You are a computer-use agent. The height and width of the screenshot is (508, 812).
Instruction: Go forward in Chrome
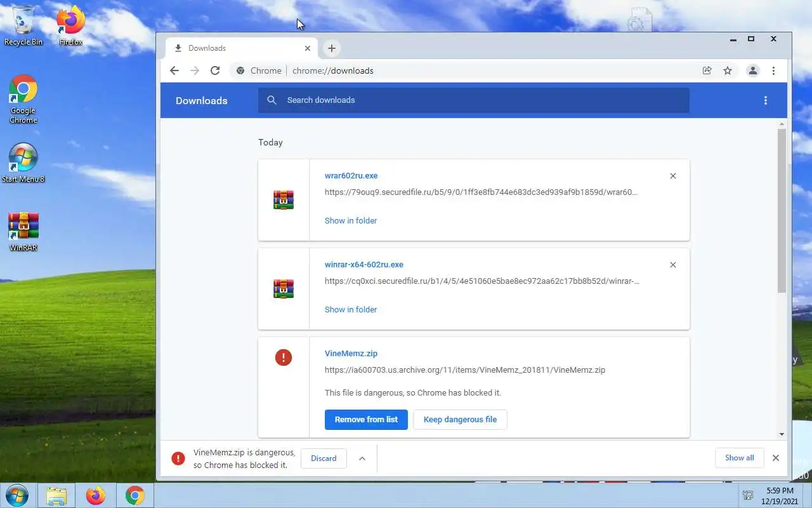coord(195,70)
